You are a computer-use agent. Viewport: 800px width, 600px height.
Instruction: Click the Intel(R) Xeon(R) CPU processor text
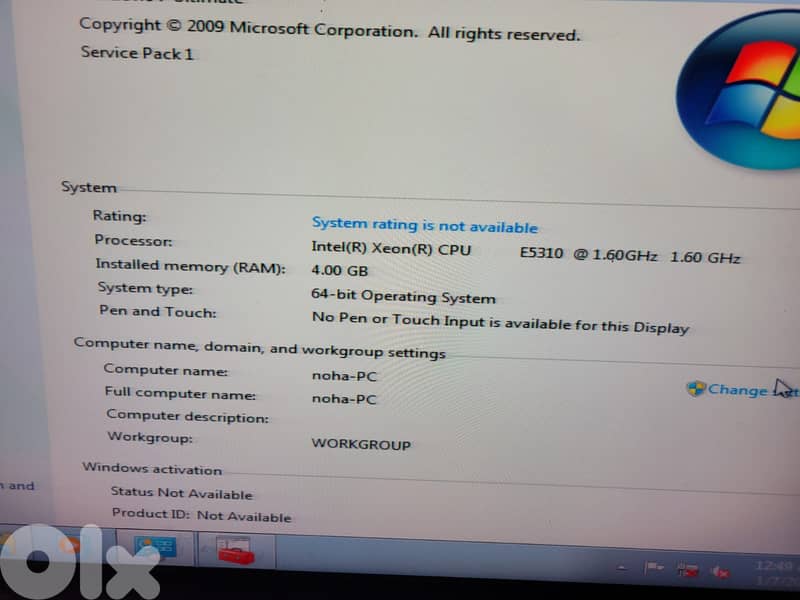pyautogui.click(x=390, y=248)
